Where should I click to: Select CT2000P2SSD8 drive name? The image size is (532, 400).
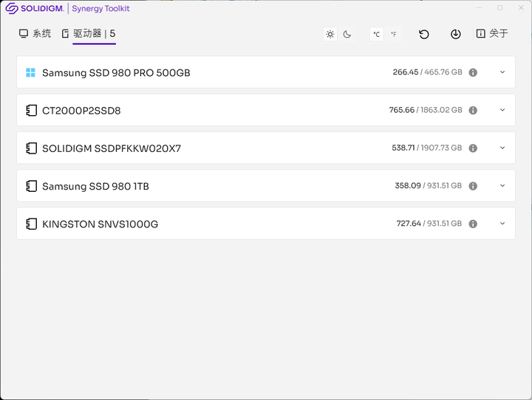click(x=81, y=111)
